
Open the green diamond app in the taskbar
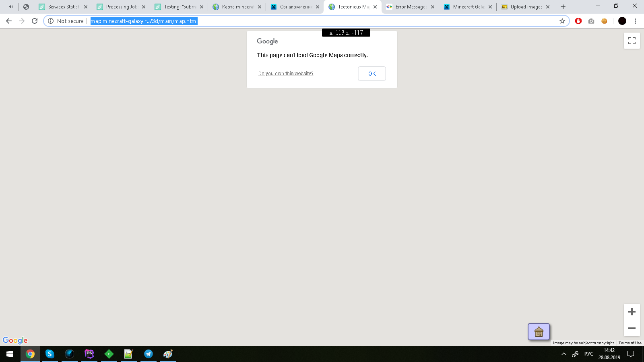pyautogui.click(x=109, y=354)
